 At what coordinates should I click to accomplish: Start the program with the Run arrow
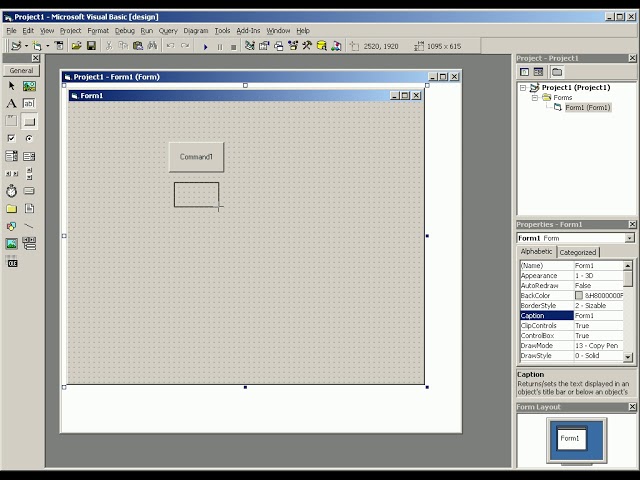point(205,47)
